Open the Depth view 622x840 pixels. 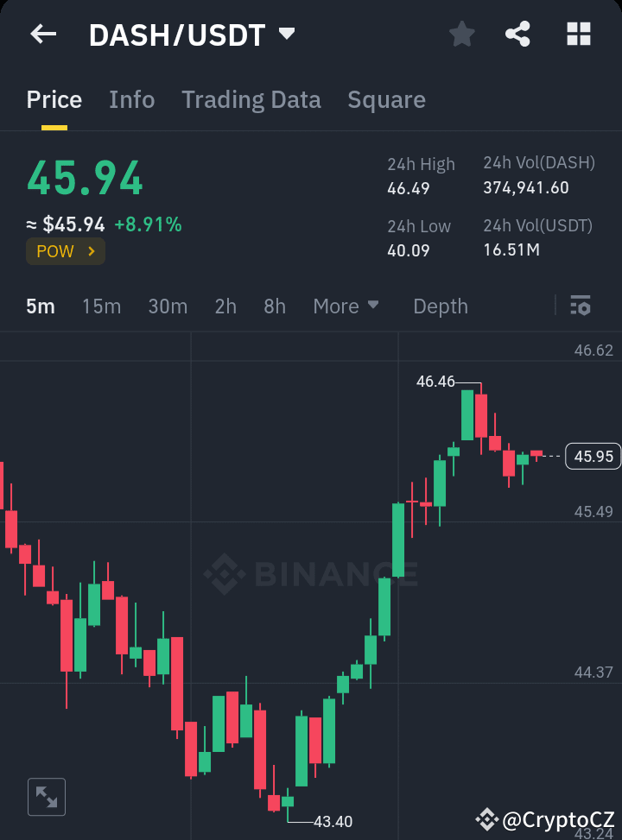coord(440,306)
